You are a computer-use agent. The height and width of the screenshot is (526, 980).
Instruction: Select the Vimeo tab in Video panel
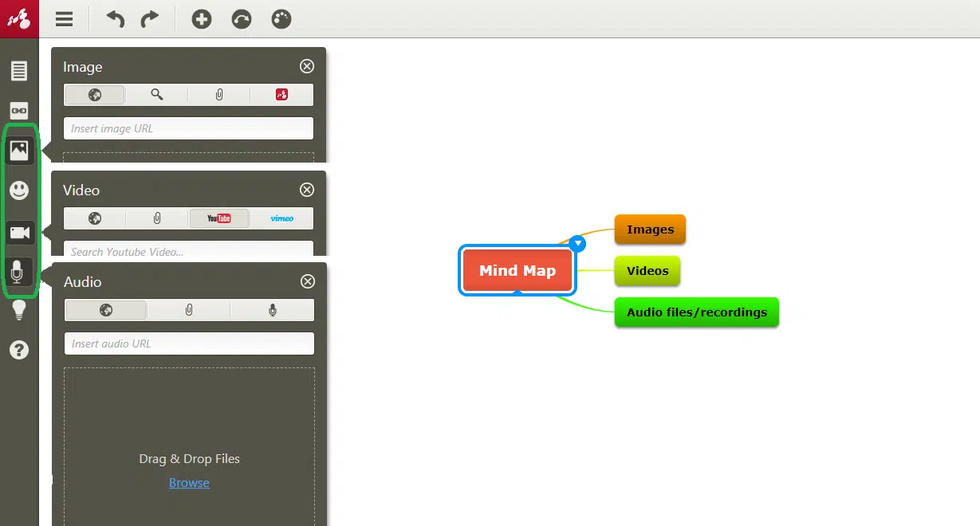pos(281,218)
